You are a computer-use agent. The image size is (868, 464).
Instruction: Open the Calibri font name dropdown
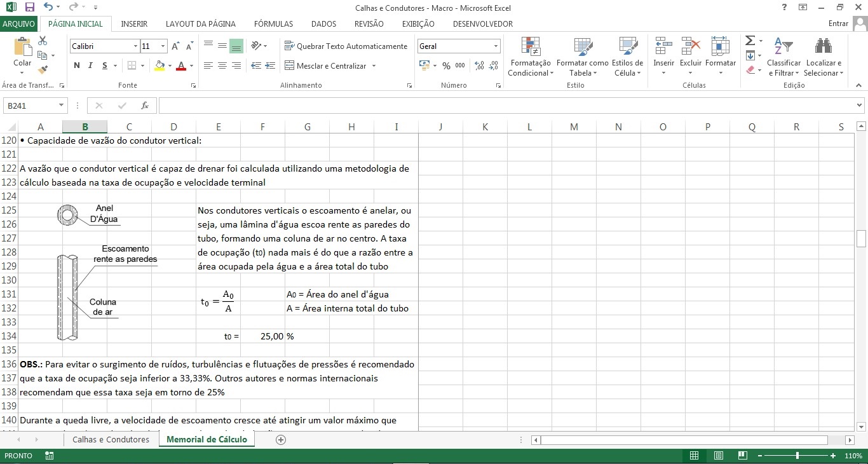coord(135,46)
